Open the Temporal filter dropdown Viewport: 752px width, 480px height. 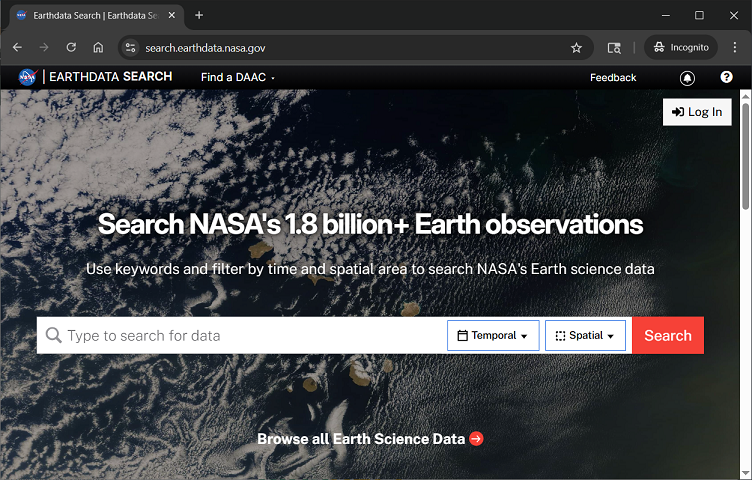click(493, 336)
